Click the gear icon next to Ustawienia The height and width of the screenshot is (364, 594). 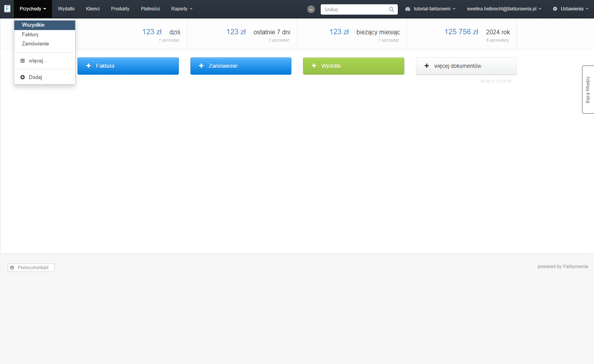click(x=555, y=9)
